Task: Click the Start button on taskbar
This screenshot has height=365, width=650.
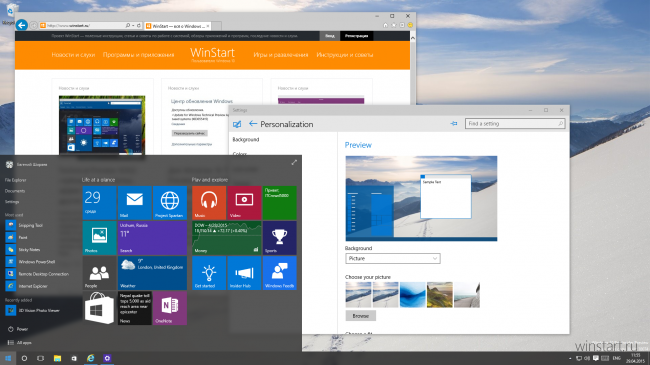Action: (8, 358)
